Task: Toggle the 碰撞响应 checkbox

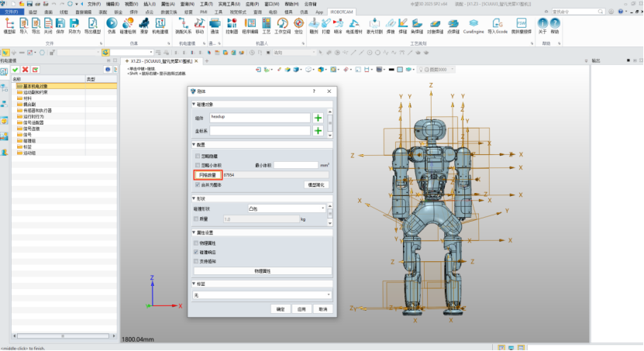Action: tap(198, 252)
